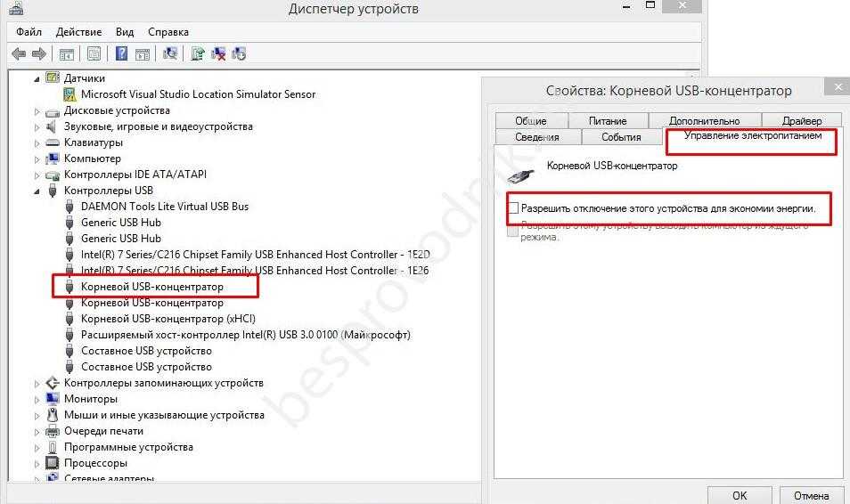The image size is (850, 504).
Task: Select the first Generic USB Hub entry
Action: click(x=120, y=223)
